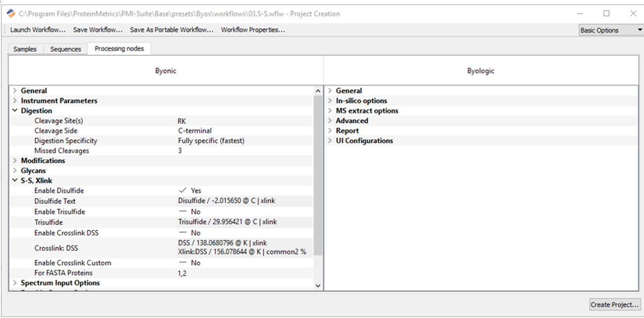Click the DSS / 138.0680796 crosslink value
644x318 pixels.
click(223, 243)
